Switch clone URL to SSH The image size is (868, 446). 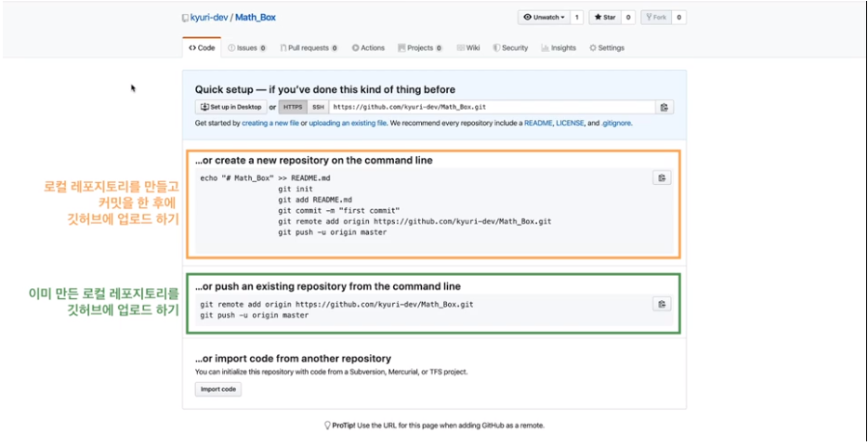point(317,107)
